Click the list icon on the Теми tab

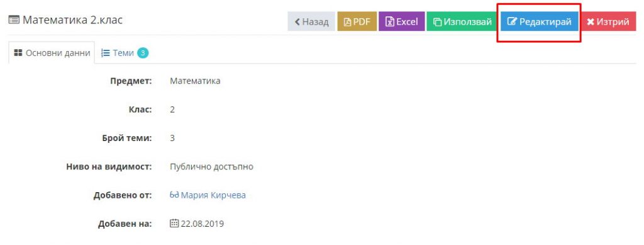point(106,53)
